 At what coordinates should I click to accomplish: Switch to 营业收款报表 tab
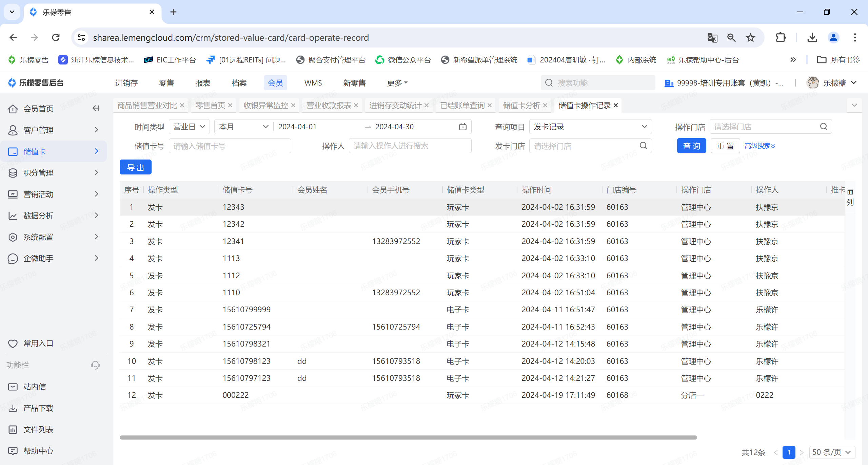tap(329, 105)
